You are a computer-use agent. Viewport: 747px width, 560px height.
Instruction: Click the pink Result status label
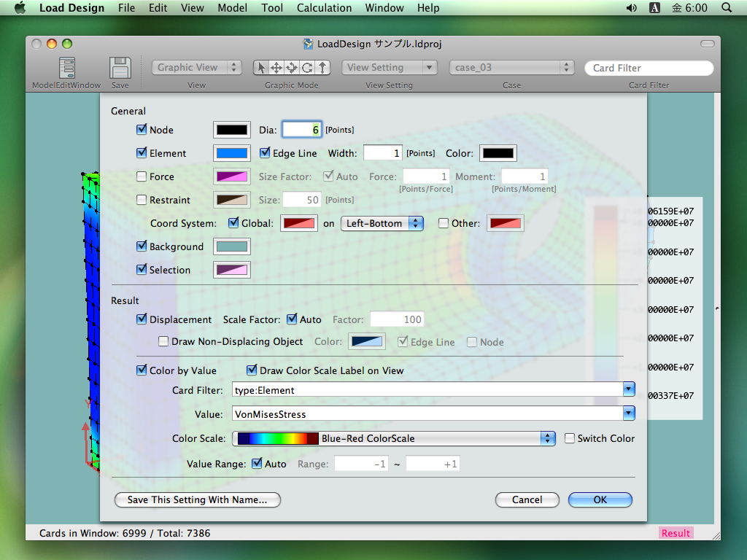(x=676, y=533)
